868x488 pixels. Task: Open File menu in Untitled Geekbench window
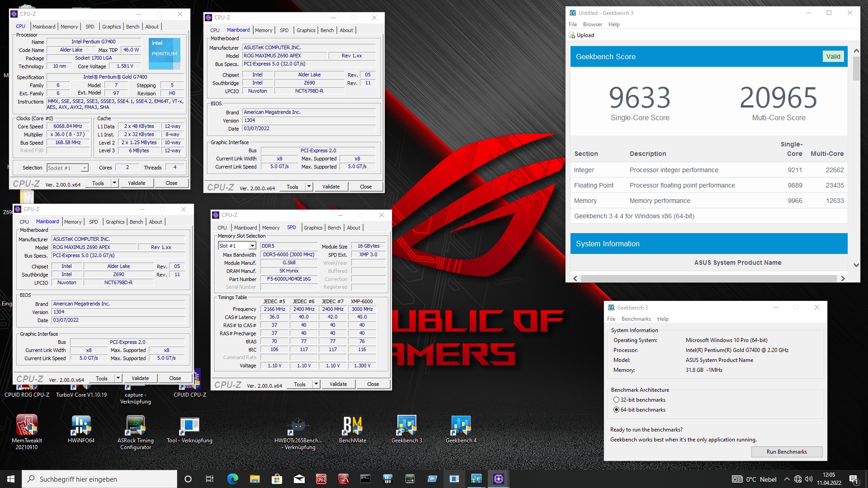(573, 24)
